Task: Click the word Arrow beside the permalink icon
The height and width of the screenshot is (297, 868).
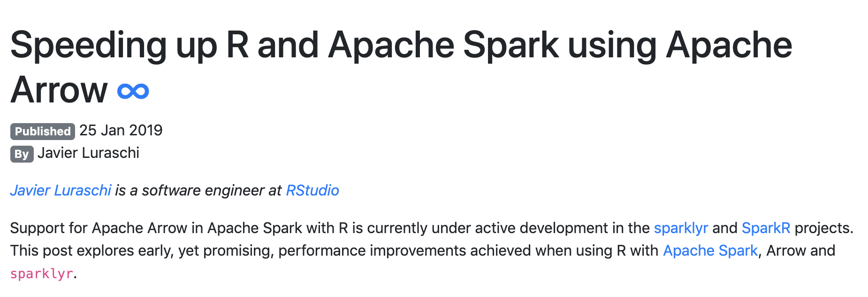Action: [x=59, y=90]
